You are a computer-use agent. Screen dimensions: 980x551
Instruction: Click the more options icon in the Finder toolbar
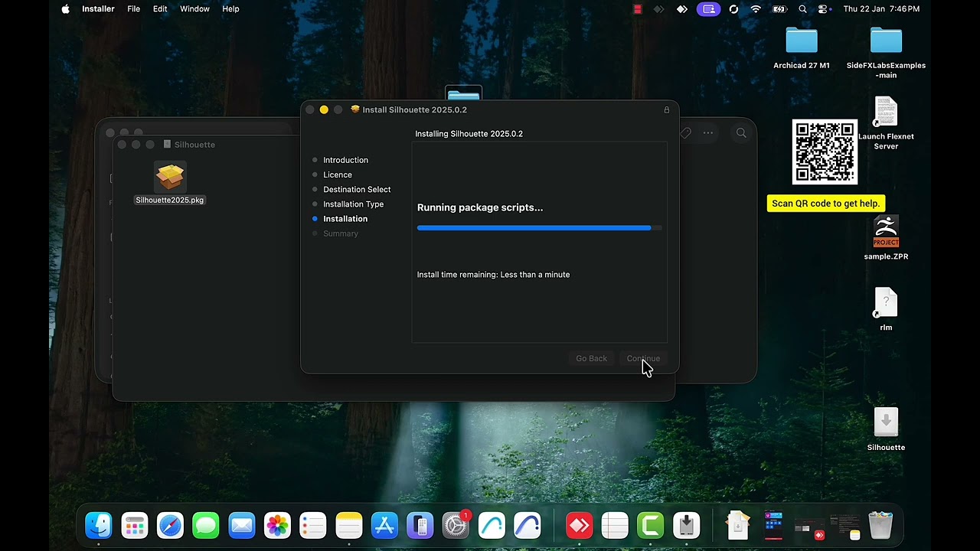(x=708, y=133)
